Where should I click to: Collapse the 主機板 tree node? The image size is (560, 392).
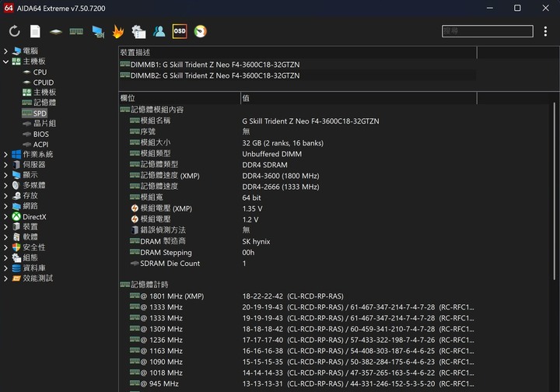click(5, 61)
